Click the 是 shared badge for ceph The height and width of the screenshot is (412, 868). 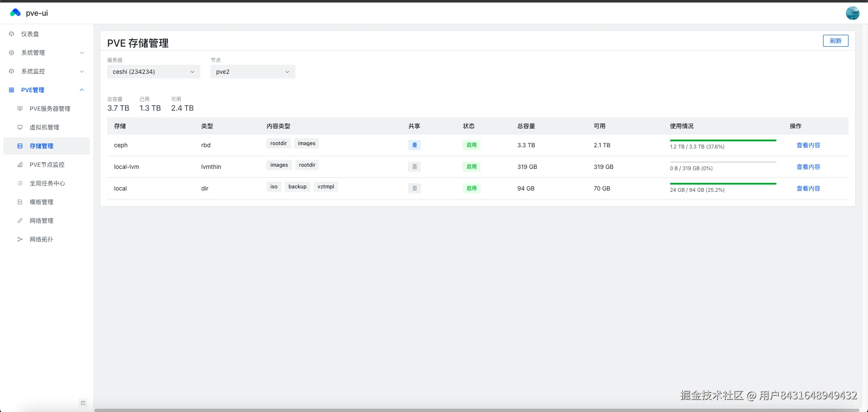(x=415, y=145)
